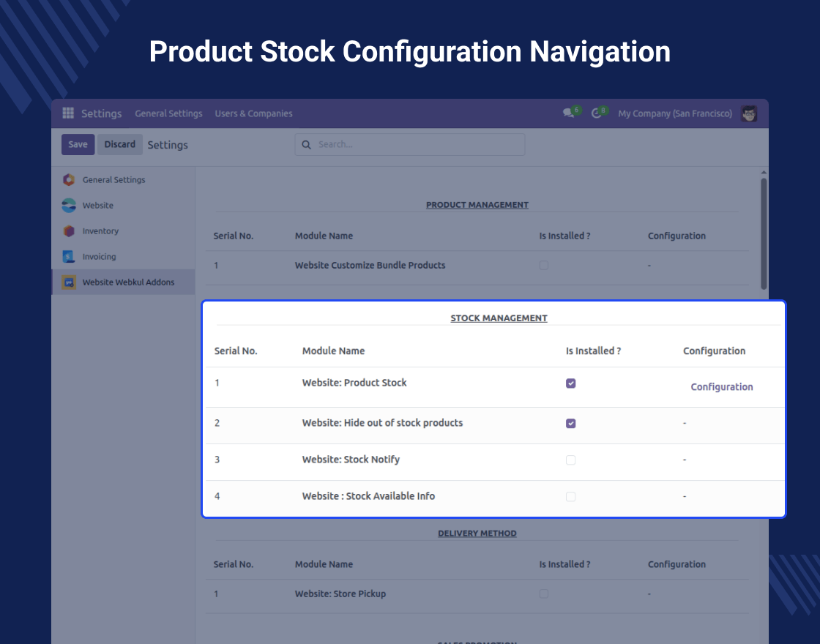Enable Website : Stock Available Info checkbox
This screenshot has height=644, width=820.
[570, 497]
